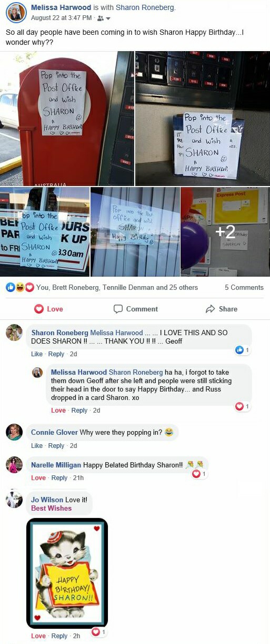Click the like count badge on Sharon's comment
The height and width of the screenshot is (644, 270).
tap(242, 350)
